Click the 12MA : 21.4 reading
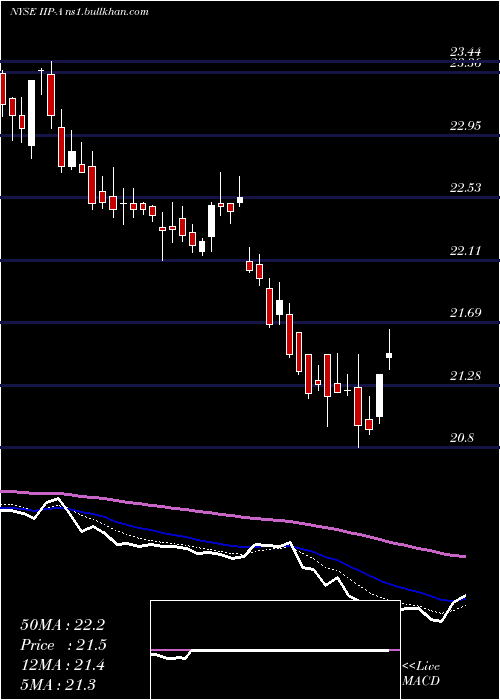 (62, 665)
